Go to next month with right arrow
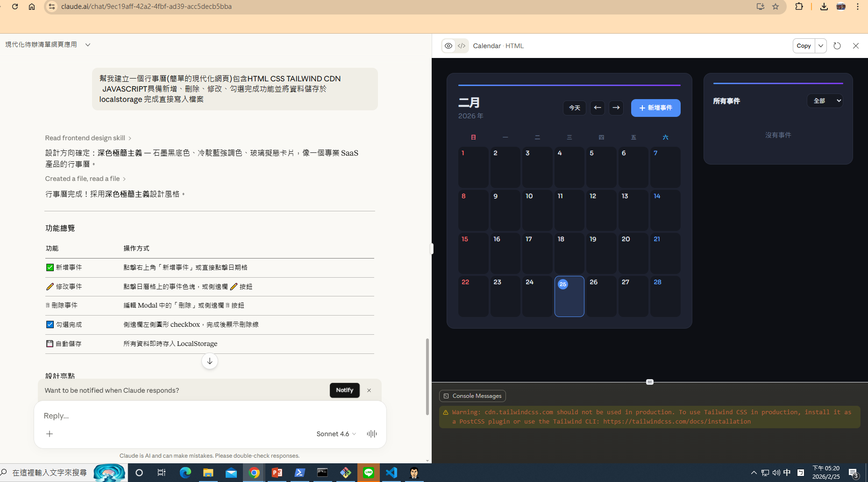868x482 pixels. pyautogui.click(x=616, y=108)
